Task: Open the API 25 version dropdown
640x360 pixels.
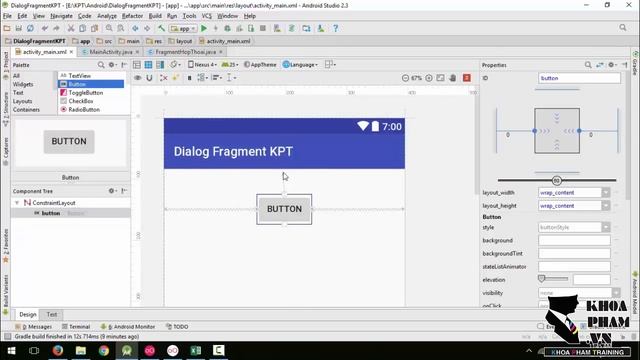Action: [230, 64]
